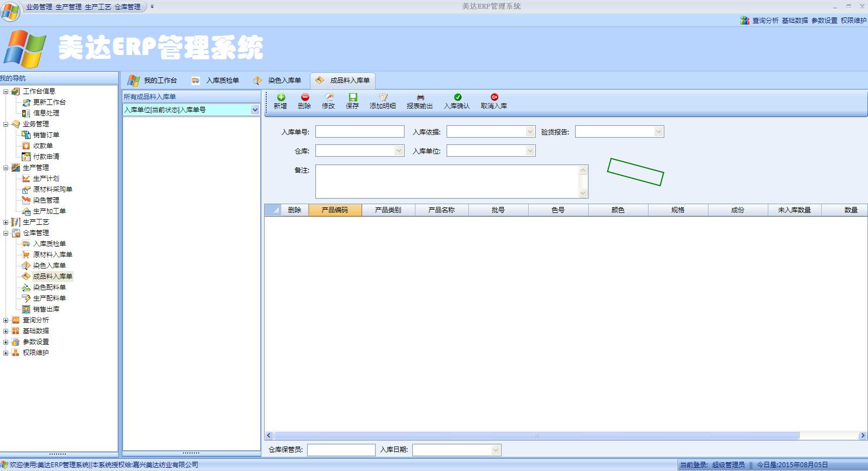Click the 产品编码 column header
This screenshot has width=868, height=471.
pos(334,210)
